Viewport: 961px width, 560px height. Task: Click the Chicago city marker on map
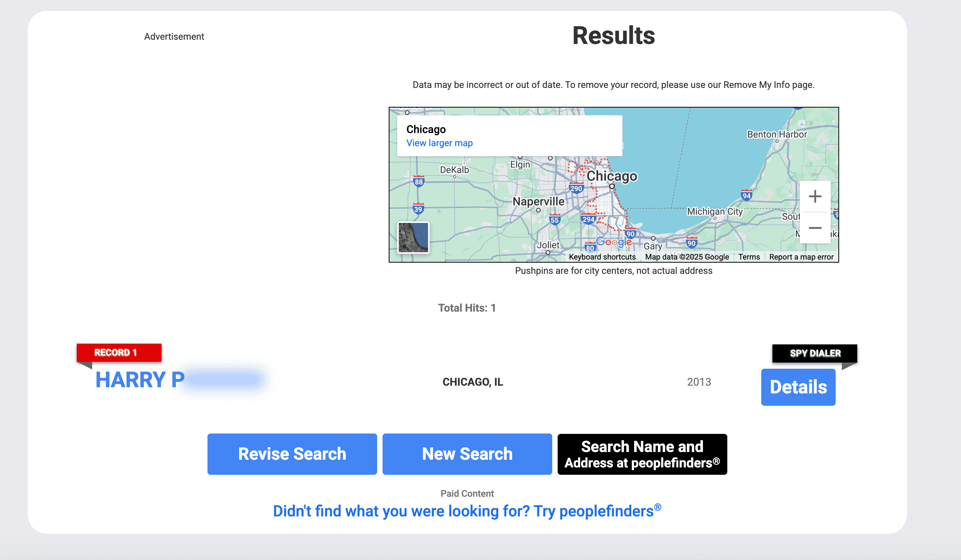pos(612,186)
